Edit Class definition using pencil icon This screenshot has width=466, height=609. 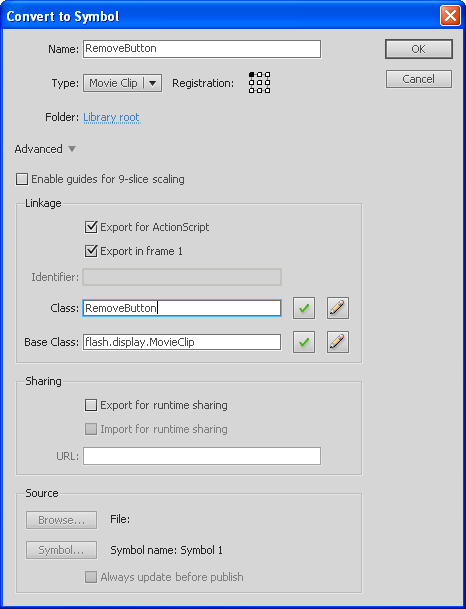[338, 308]
